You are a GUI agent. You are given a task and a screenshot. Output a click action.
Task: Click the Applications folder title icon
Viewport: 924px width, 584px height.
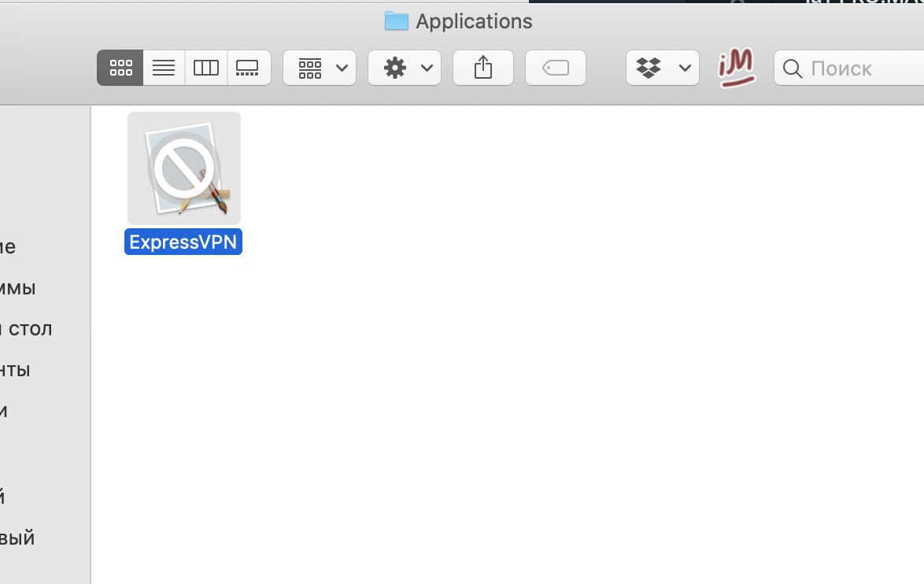click(x=396, y=21)
